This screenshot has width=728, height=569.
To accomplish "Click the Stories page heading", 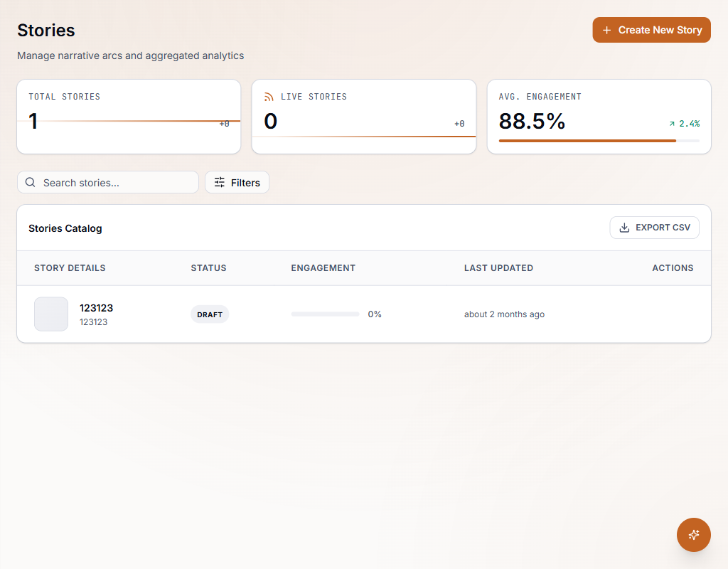I will [x=46, y=30].
